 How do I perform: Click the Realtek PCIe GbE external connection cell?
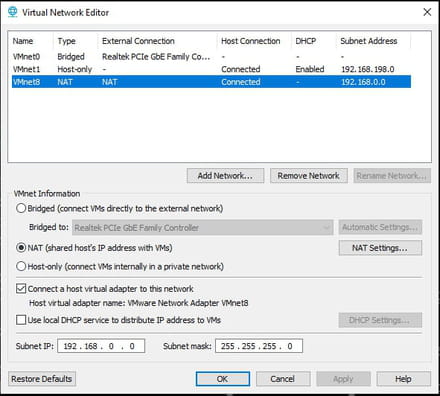(156, 57)
